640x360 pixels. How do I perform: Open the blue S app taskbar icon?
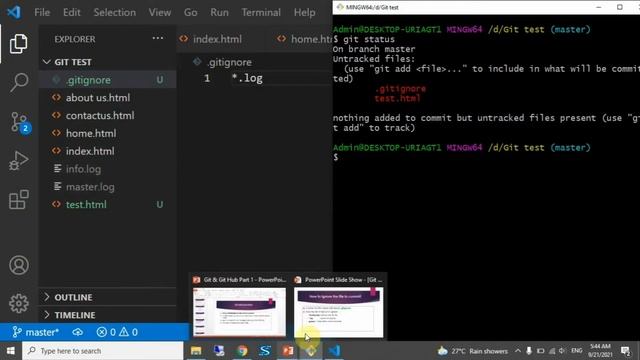click(265, 351)
